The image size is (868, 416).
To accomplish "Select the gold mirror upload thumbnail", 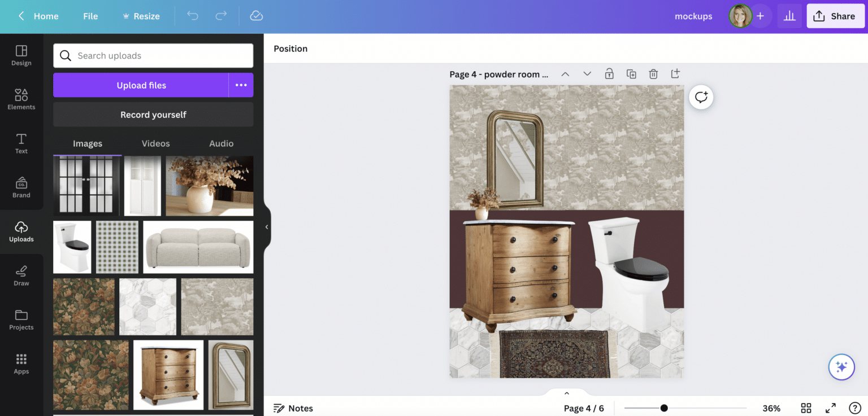I will 231,375.
